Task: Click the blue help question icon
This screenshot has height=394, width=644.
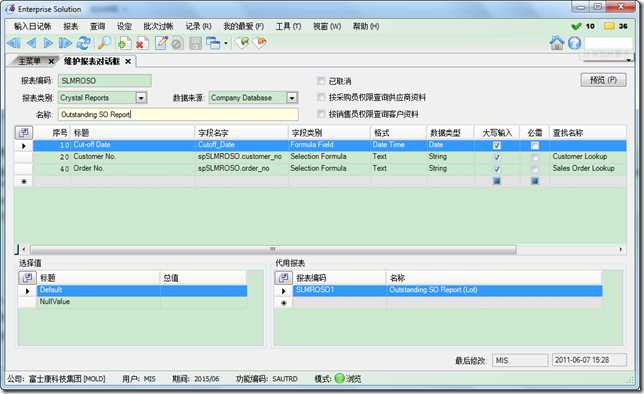Action: pyautogui.click(x=575, y=42)
